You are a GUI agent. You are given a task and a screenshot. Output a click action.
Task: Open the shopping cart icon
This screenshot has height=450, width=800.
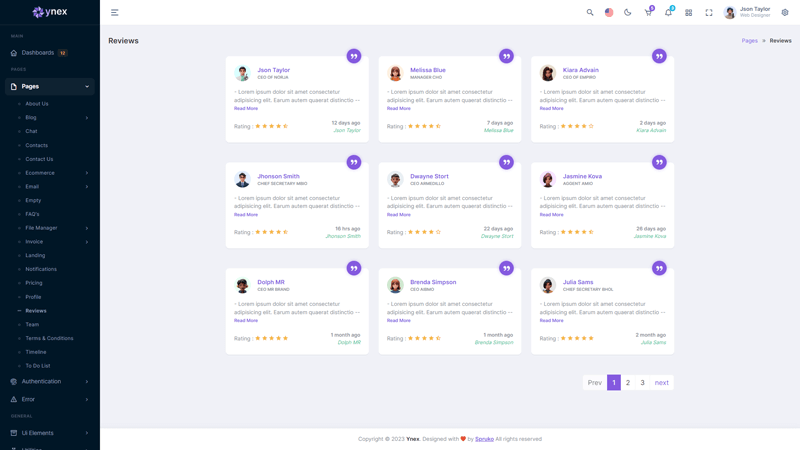click(648, 13)
